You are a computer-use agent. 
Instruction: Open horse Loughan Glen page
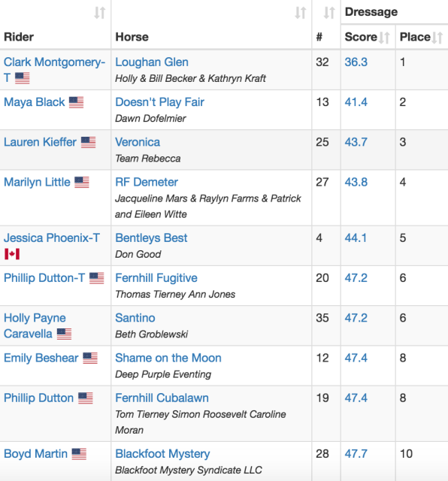click(x=152, y=62)
